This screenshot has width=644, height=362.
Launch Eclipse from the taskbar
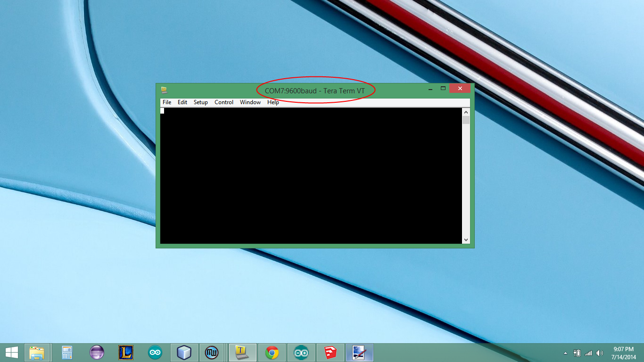coord(97,353)
